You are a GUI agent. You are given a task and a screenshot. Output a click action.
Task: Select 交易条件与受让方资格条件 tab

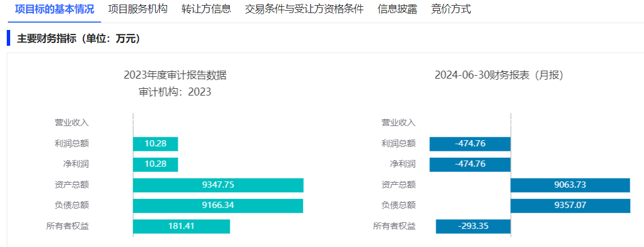(x=304, y=9)
